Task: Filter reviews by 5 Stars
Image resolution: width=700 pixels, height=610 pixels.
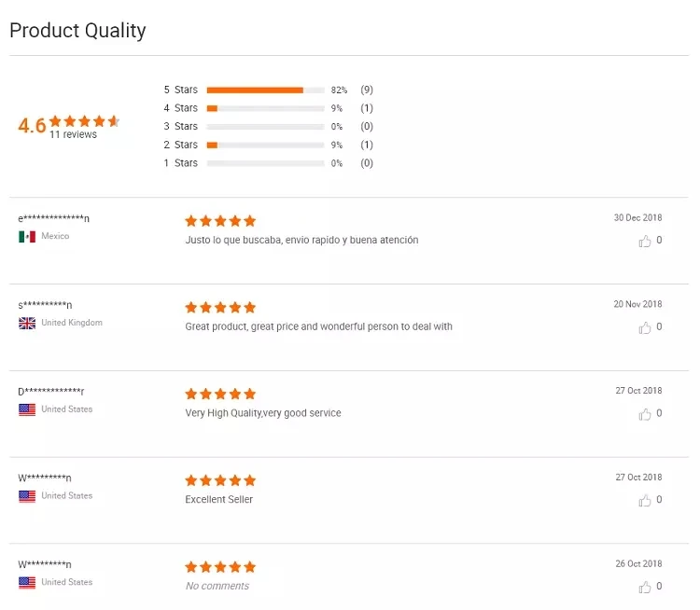Action: [181, 90]
